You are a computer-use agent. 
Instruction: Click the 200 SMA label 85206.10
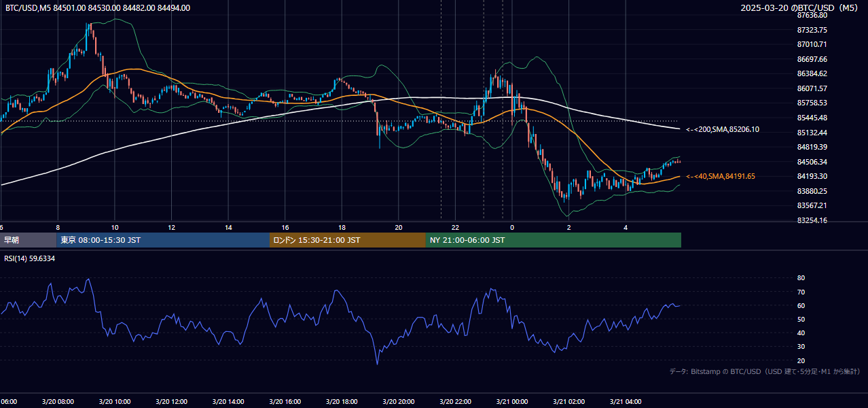pos(723,129)
